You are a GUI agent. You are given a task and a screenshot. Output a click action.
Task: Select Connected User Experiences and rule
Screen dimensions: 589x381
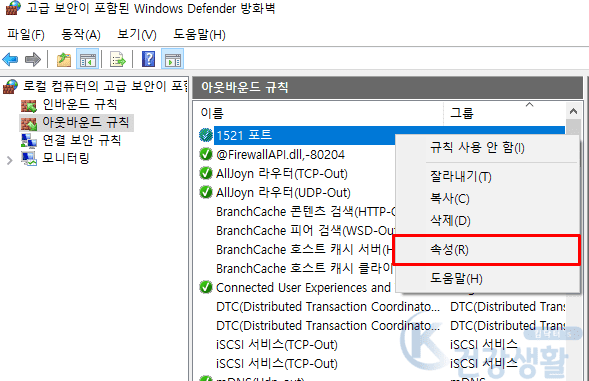click(304, 287)
